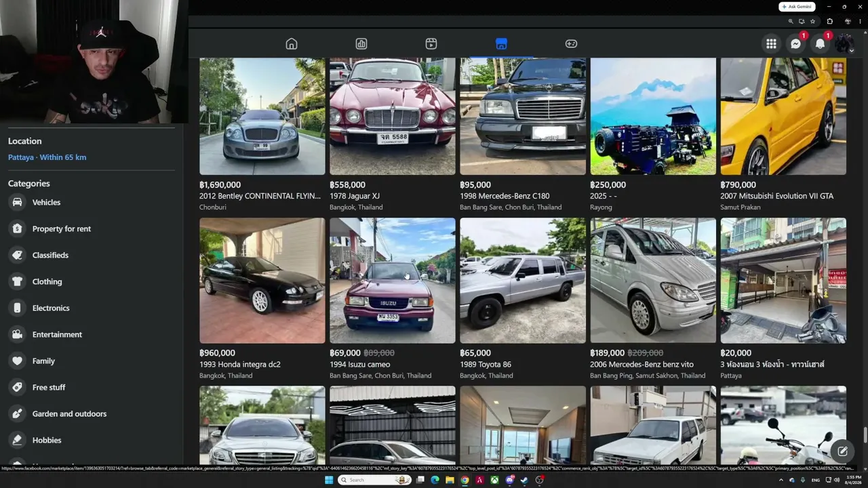The image size is (868, 488).
Task: Open the Facebook apps grid menu
Action: click(771, 44)
